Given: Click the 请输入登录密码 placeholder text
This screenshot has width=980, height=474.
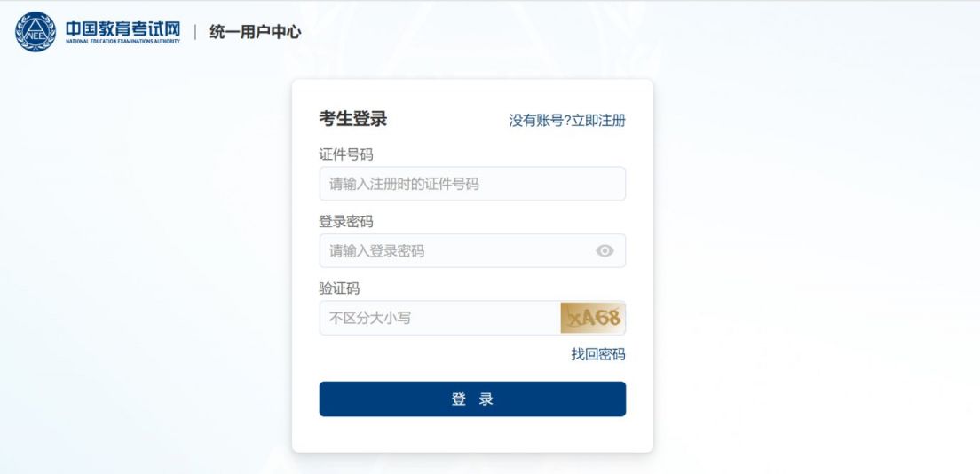Looking at the screenshot, I should click(377, 250).
